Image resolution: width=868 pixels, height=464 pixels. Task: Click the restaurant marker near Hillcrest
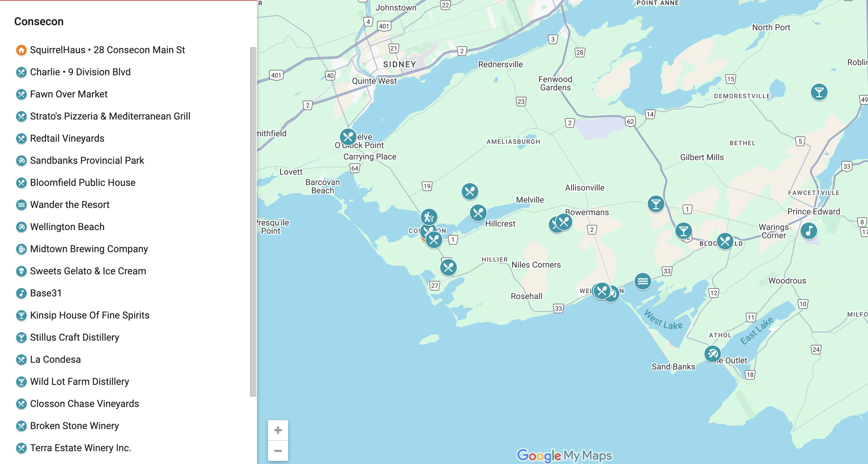coord(478,213)
